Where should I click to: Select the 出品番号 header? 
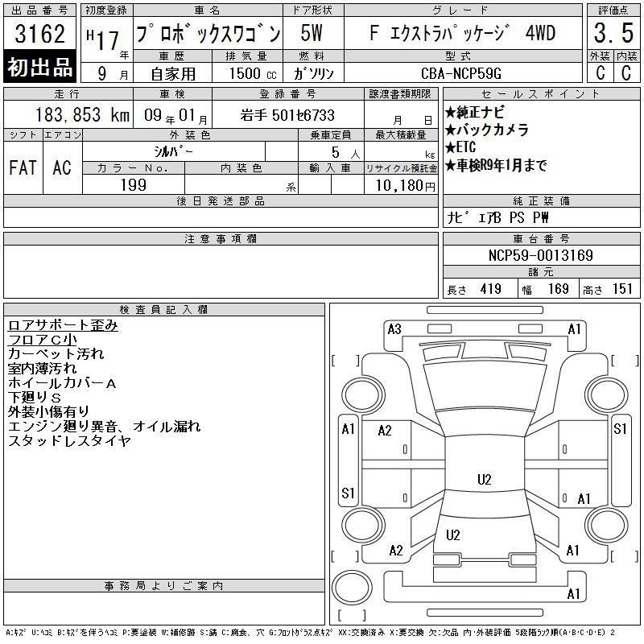39,10
